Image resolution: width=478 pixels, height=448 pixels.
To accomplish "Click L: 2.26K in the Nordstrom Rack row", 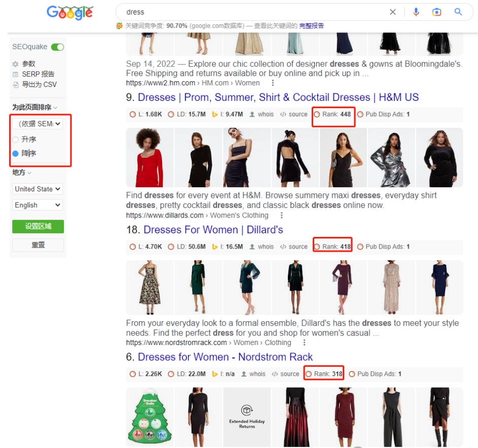I will (x=145, y=374).
